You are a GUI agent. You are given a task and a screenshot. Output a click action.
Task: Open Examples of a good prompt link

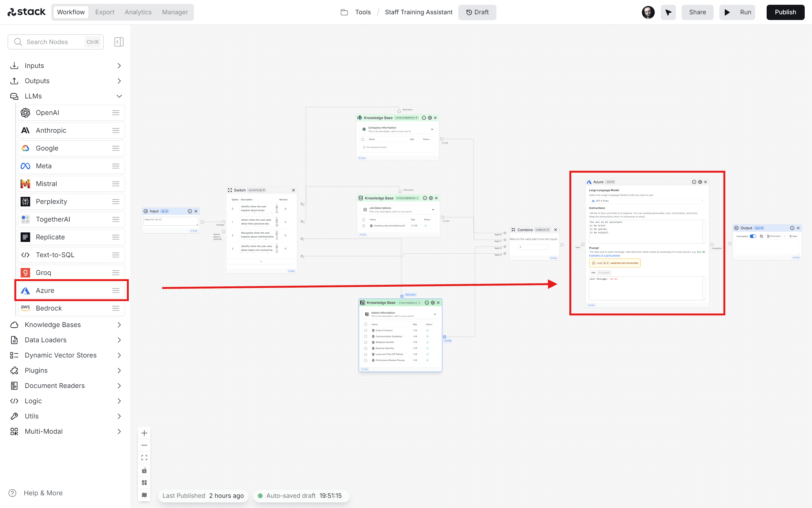605,256
